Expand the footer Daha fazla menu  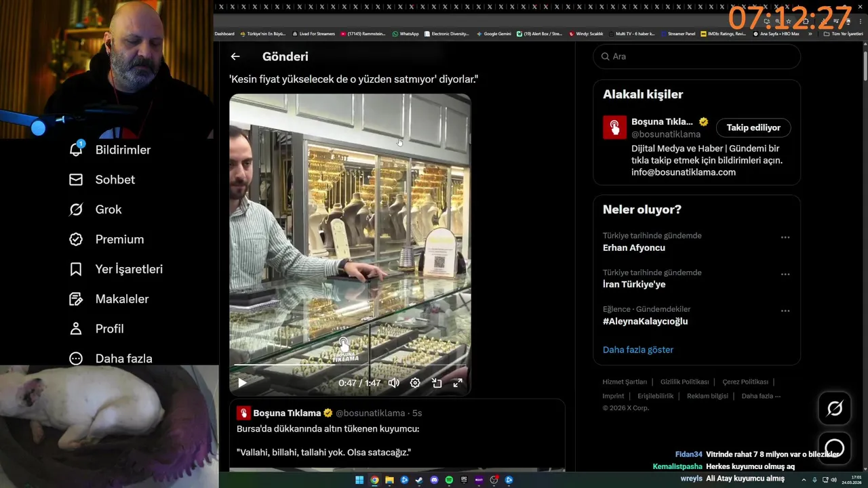tap(761, 396)
